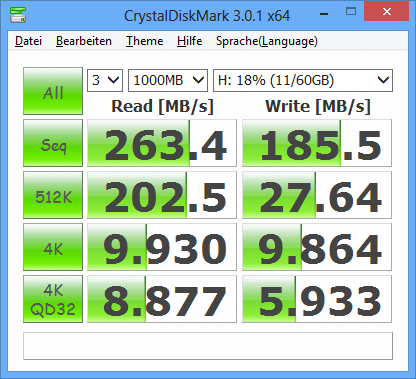Minimize the CrystalDiskMark window
This screenshot has height=379, width=416.
click(324, 13)
